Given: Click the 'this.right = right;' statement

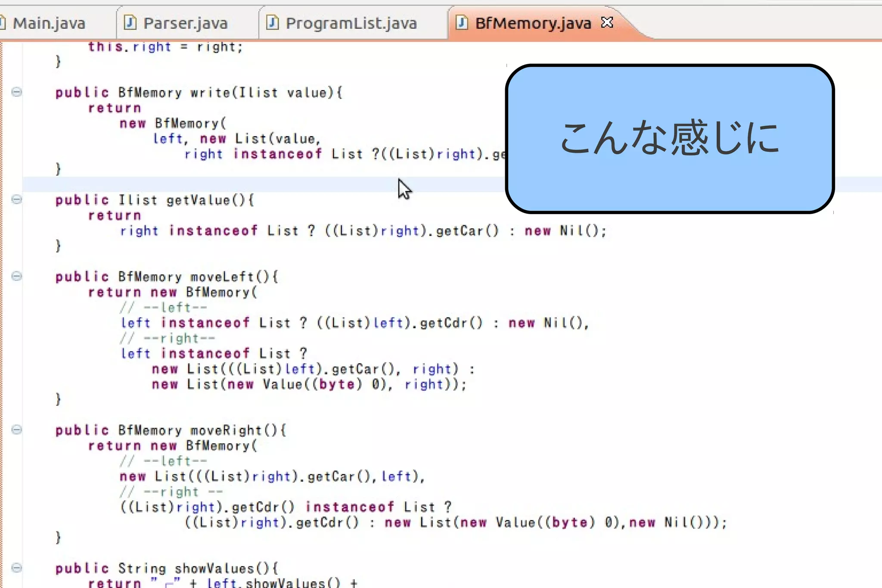Looking at the screenshot, I should [x=165, y=47].
